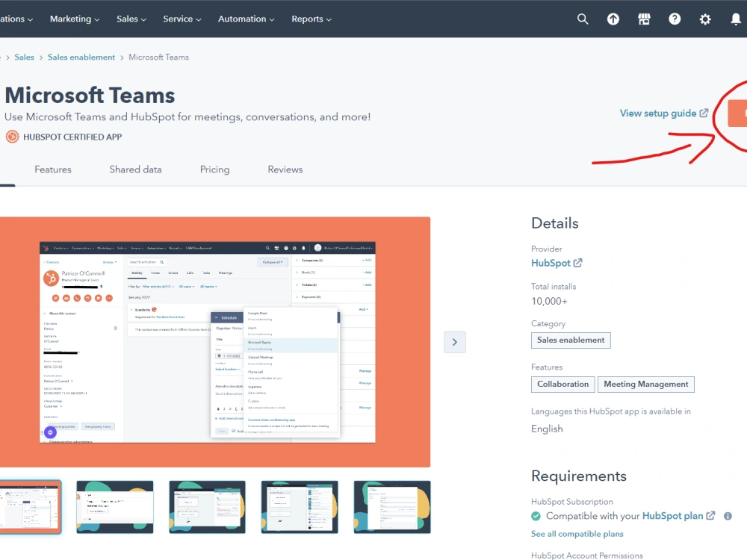Click the orange install button
747x560 pixels.
pos(737,113)
